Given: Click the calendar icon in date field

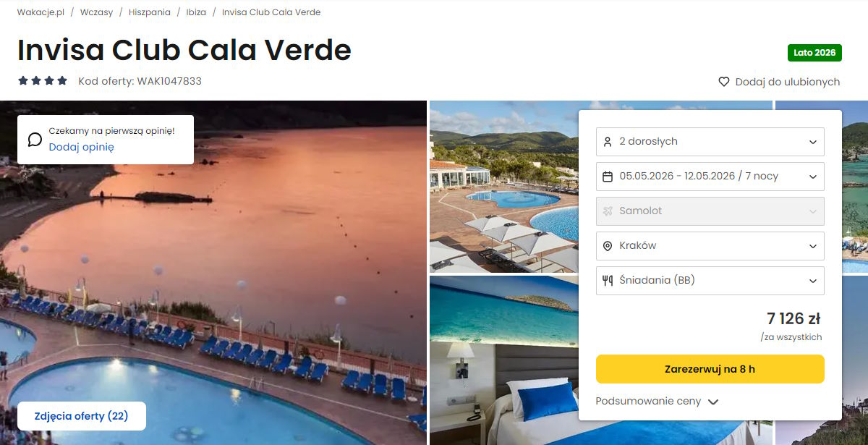Looking at the screenshot, I should (x=608, y=177).
